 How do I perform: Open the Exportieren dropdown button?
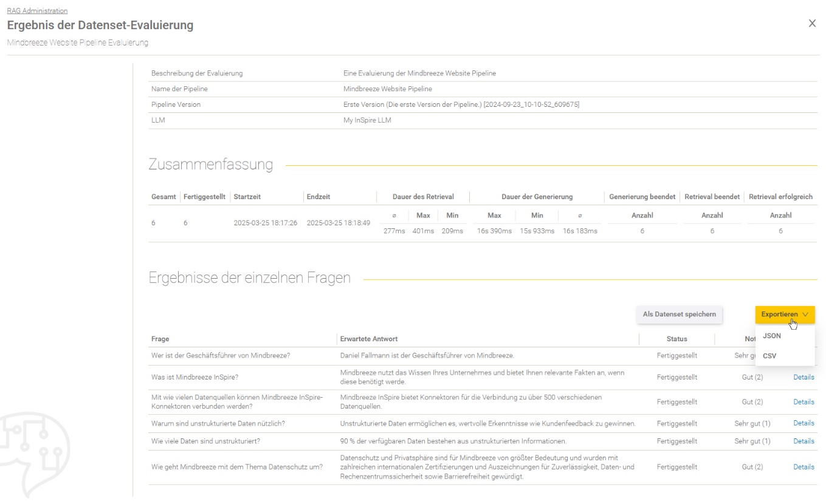coord(785,315)
